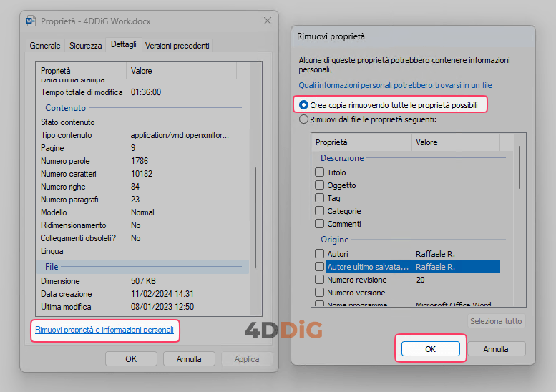
Task: Open the Versioni precedenti tab
Action: (x=177, y=46)
